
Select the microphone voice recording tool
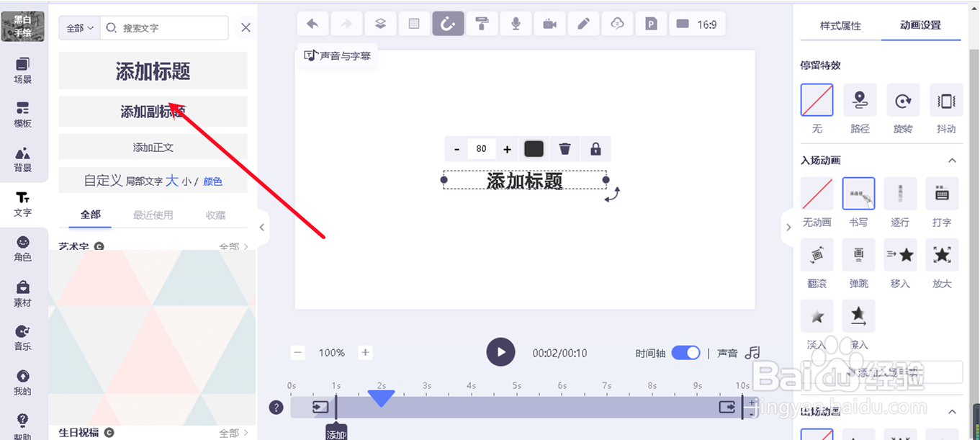(516, 23)
